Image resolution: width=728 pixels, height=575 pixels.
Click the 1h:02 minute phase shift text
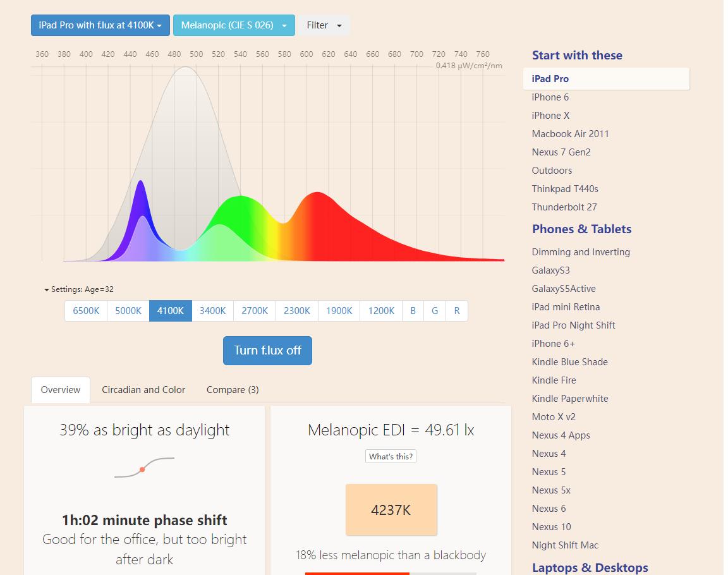click(x=144, y=520)
